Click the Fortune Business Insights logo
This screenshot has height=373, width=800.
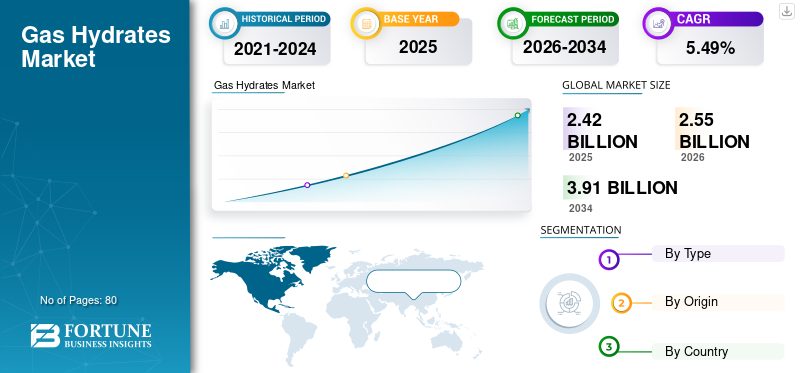tap(91, 335)
